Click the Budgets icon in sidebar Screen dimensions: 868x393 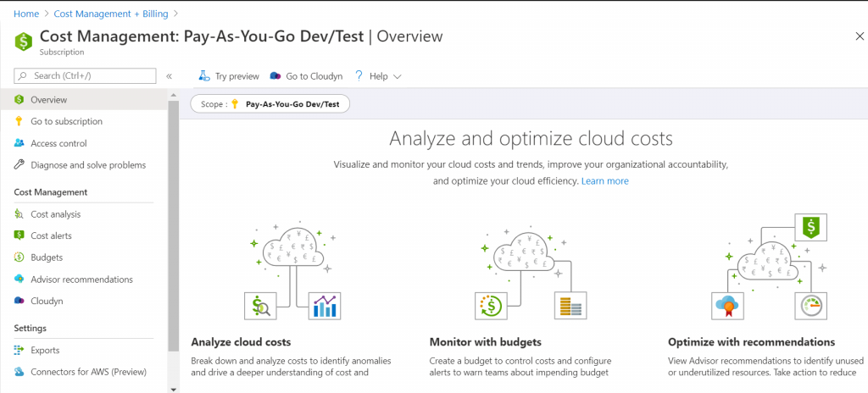[x=19, y=257]
